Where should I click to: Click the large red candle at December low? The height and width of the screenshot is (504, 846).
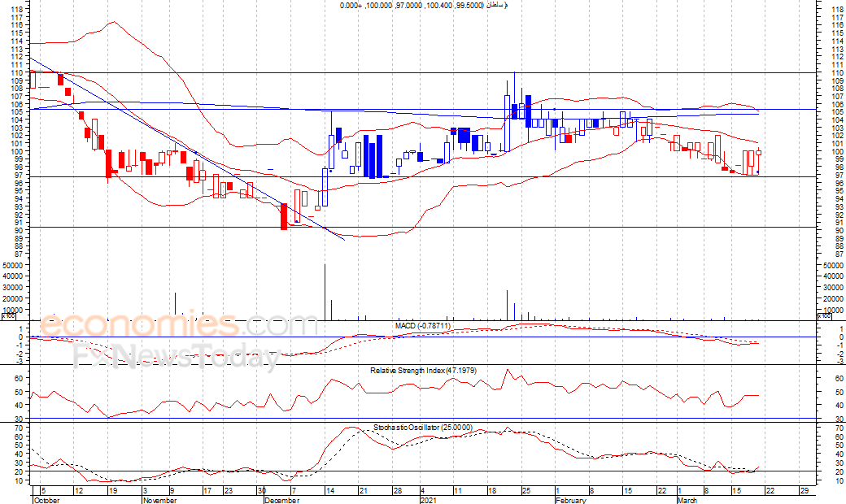[284, 216]
